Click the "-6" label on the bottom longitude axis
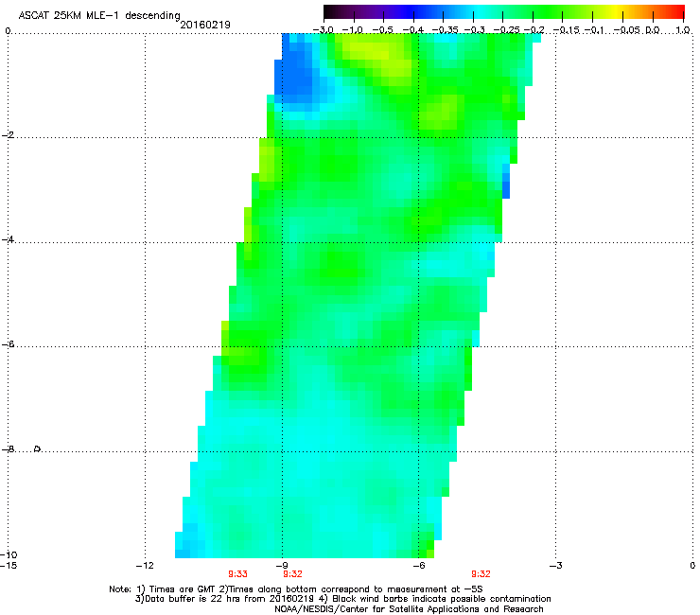 [x=419, y=566]
